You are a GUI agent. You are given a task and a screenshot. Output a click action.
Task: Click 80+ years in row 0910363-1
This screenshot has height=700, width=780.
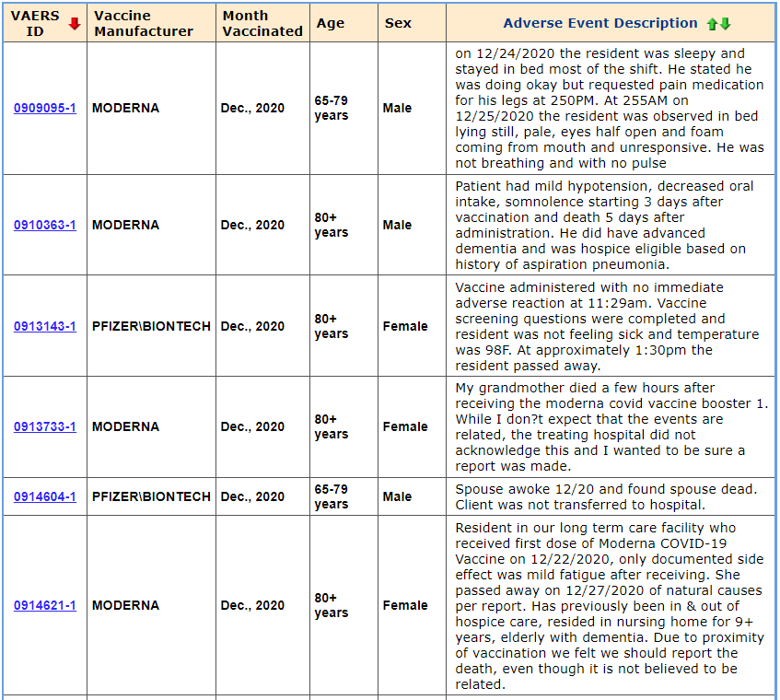coord(332,225)
